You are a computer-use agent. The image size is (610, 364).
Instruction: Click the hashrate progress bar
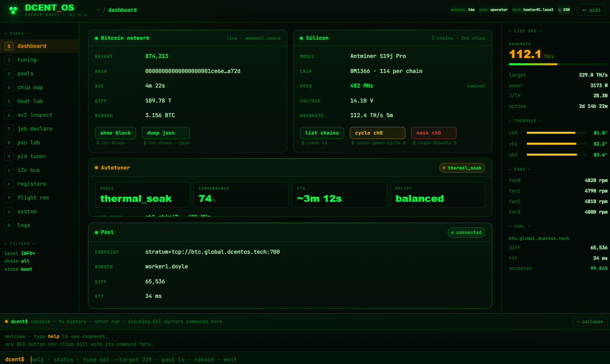(558, 64)
